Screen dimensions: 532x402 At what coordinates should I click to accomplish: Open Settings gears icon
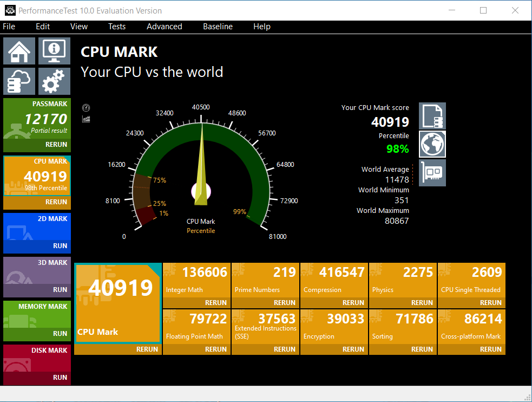pos(54,81)
